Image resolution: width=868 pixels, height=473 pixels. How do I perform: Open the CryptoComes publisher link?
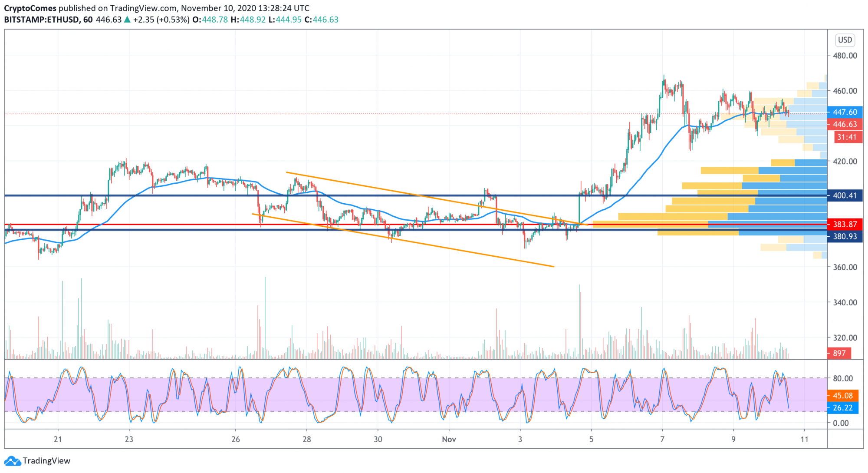click(x=30, y=8)
